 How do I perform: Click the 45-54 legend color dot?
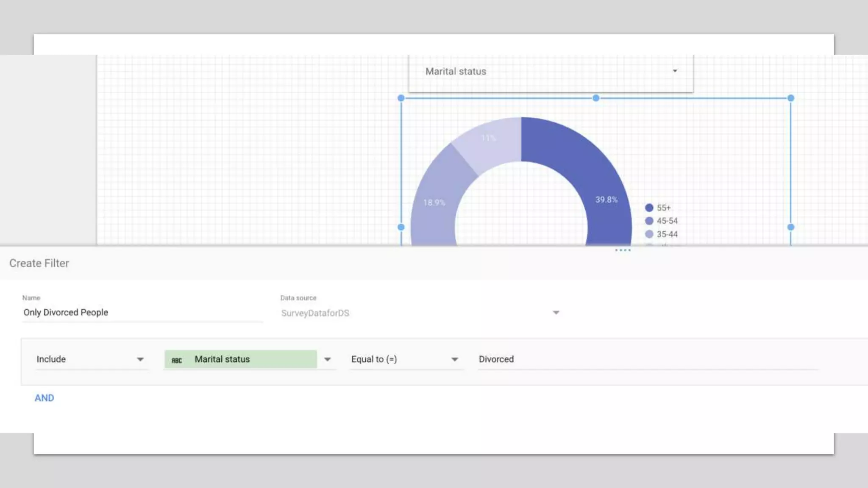click(x=649, y=221)
